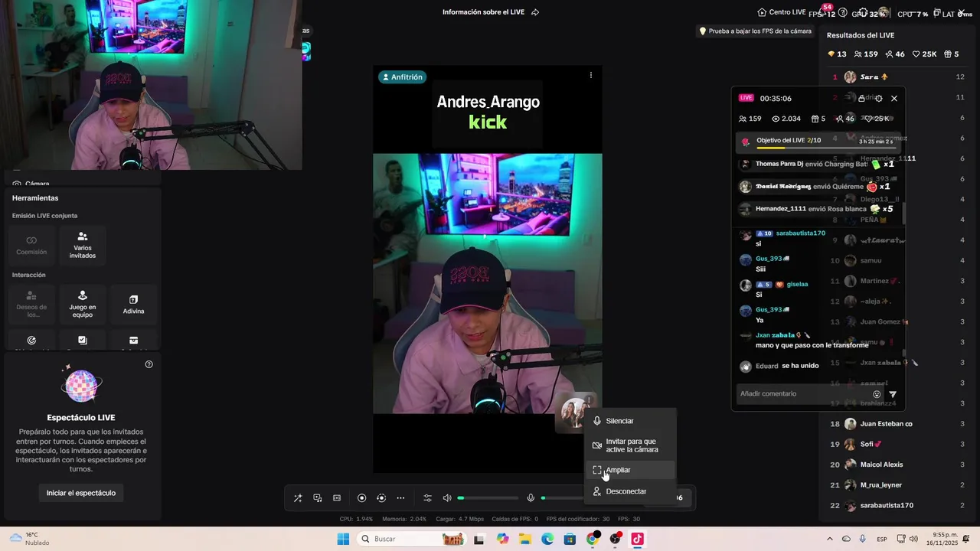This screenshot has height=551, width=980.
Task: Select Silenciar in the guest context menu
Action: point(630,421)
